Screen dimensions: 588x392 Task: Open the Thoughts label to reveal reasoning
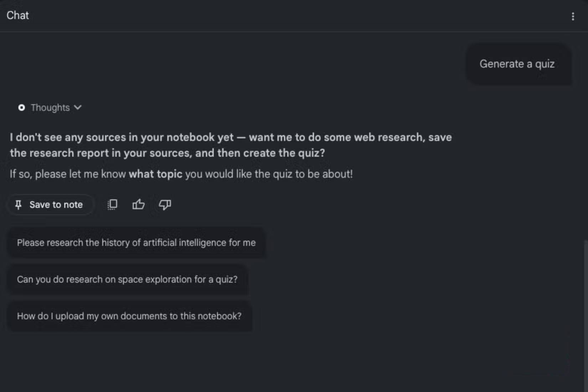(50, 108)
